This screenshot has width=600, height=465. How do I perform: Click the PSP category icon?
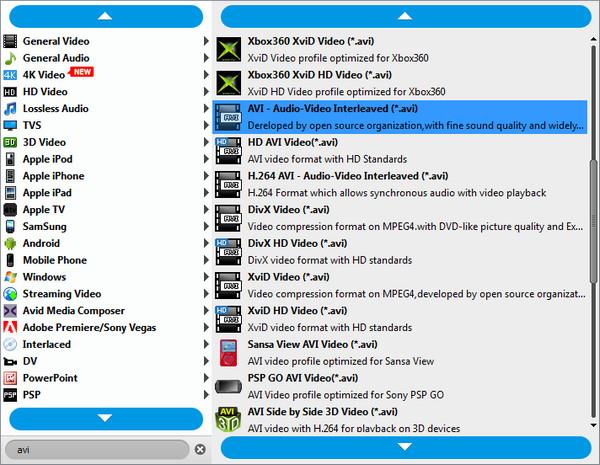click(10, 395)
